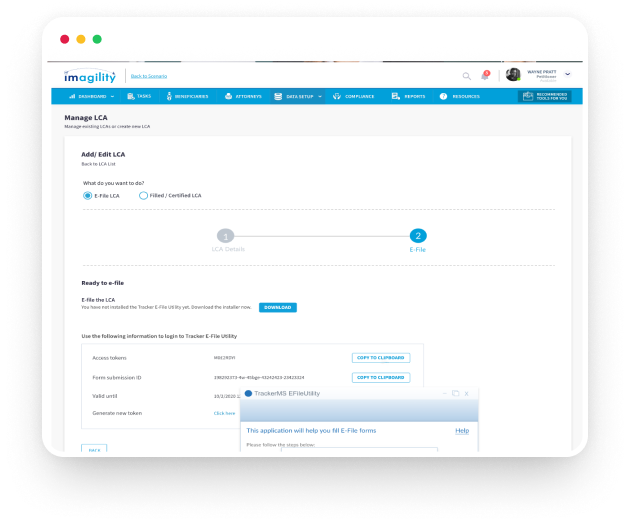Click the red macOS close dot
This screenshot has height=526, width=630.
(65, 39)
